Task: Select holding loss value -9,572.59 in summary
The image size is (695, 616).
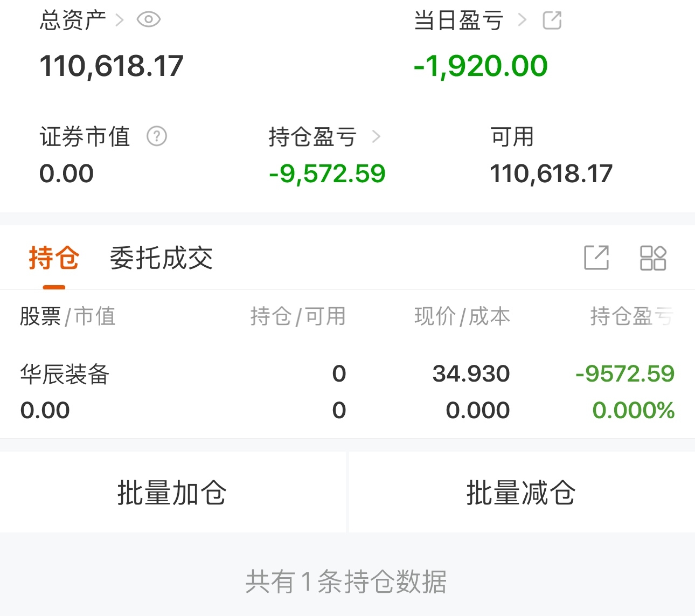Action: [327, 174]
